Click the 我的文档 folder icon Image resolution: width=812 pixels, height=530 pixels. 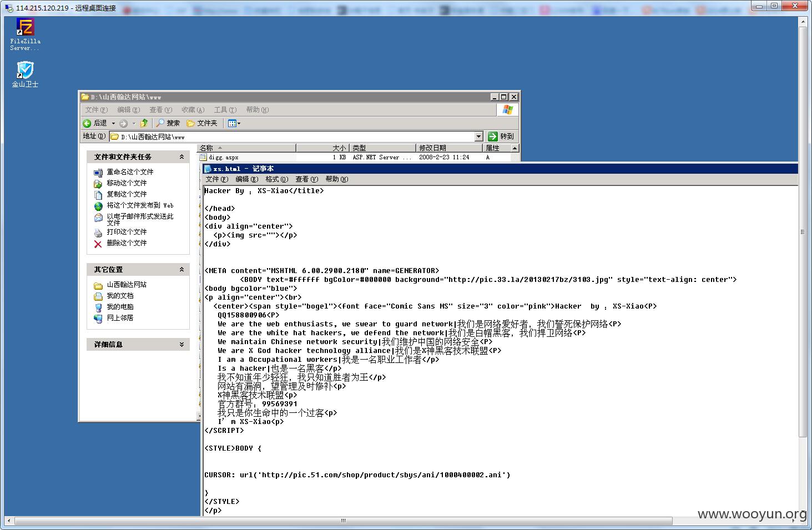pyautogui.click(x=98, y=296)
